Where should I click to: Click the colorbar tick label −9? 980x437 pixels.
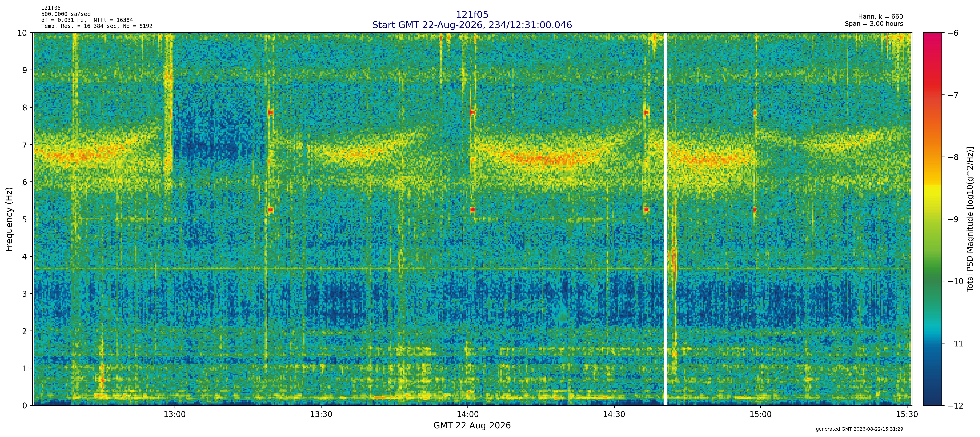tap(953, 219)
